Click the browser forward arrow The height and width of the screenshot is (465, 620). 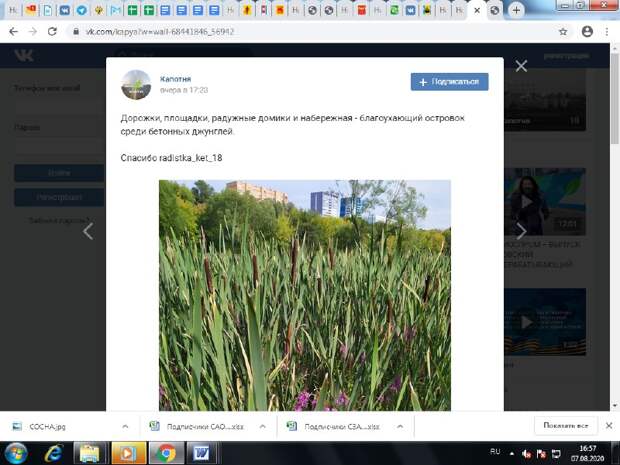tap(33, 32)
